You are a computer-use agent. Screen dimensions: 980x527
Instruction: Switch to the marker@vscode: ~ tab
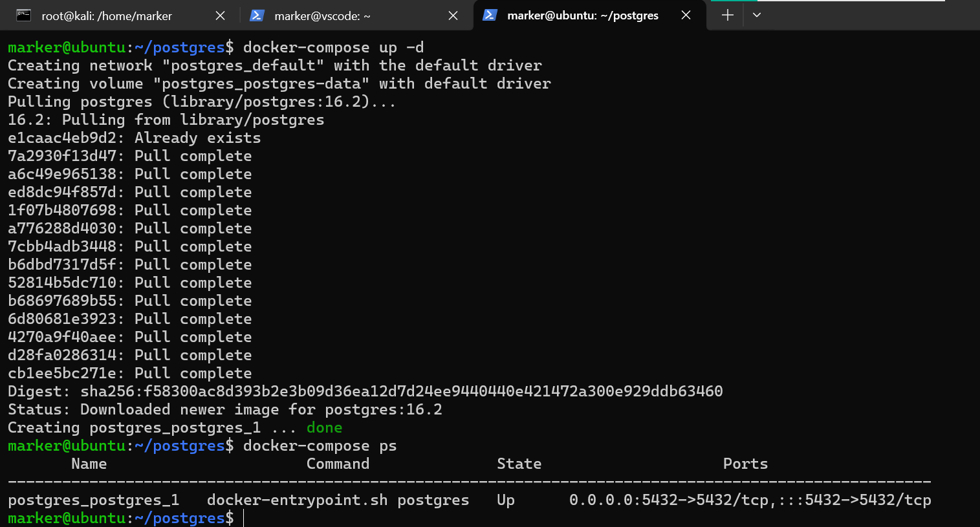322,16
